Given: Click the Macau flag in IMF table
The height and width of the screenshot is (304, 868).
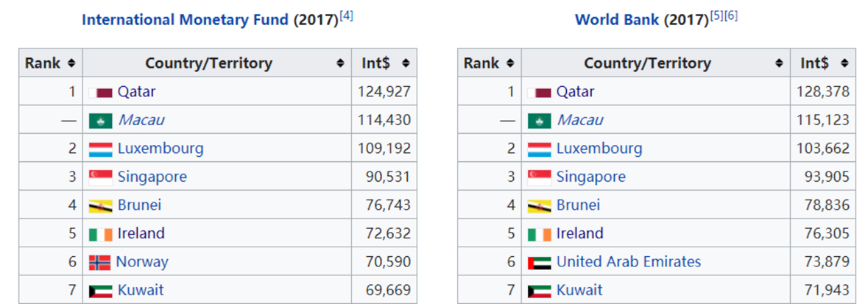Looking at the screenshot, I should point(100,121).
